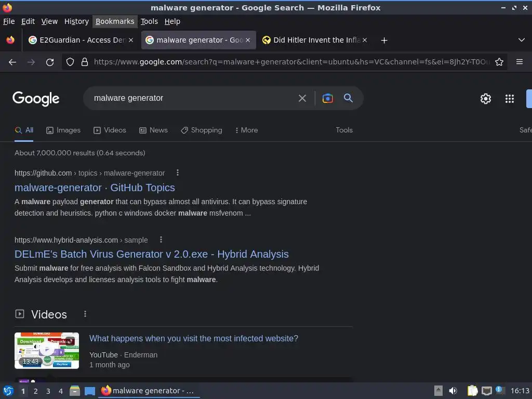Select the Firefox taskbar window button
The image size is (532, 399).
point(149,391)
